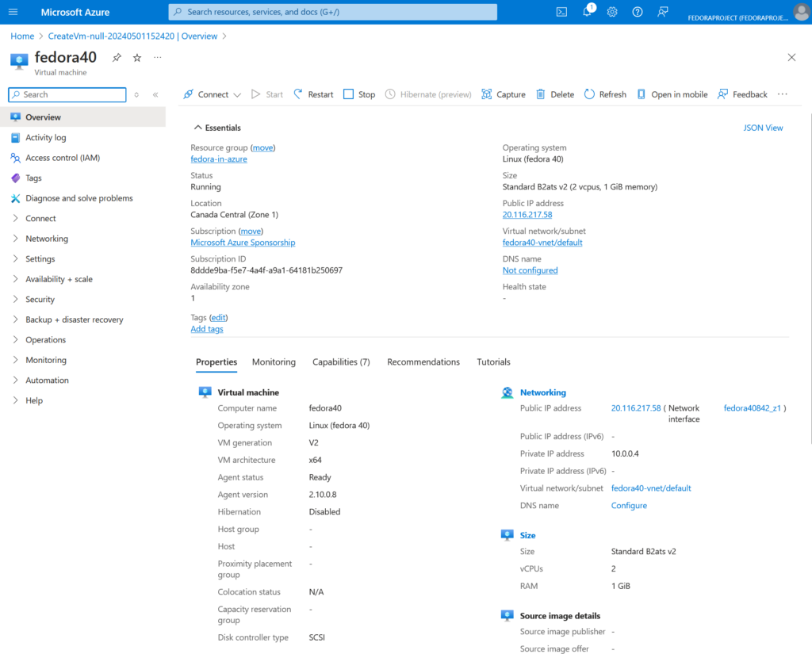Click move next to Resource group
812x658 pixels.
click(263, 147)
